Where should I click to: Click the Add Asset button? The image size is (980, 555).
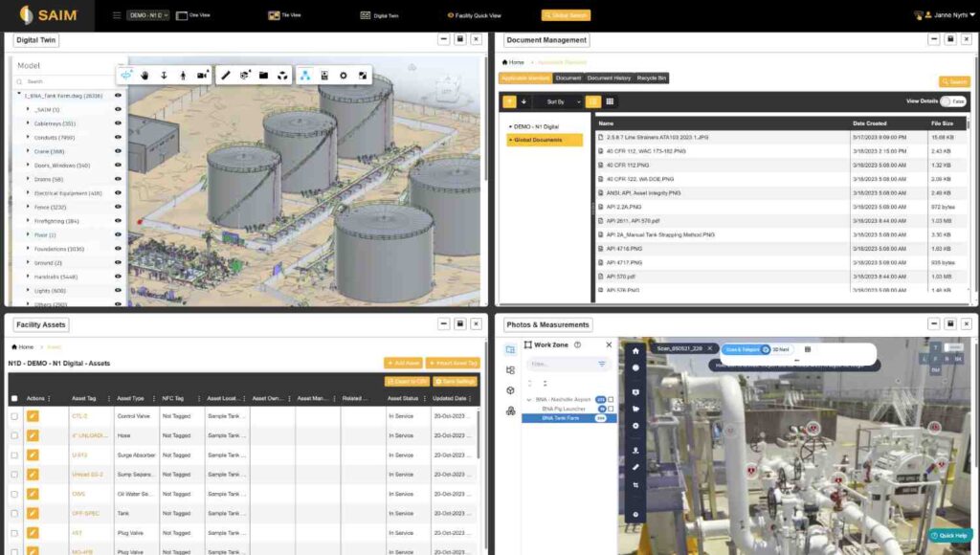(x=402, y=363)
